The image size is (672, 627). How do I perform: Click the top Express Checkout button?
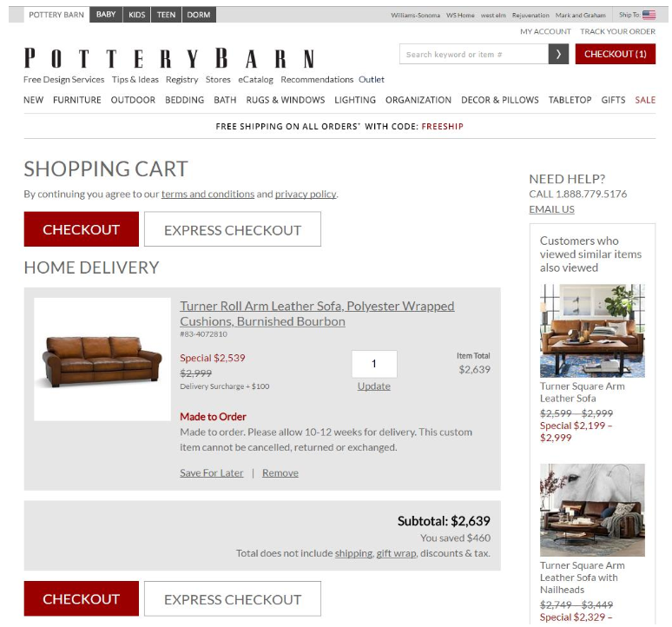pos(233,229)
